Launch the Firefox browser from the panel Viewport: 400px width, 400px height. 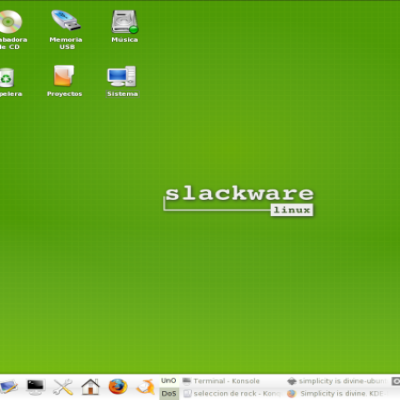point(118,387)
